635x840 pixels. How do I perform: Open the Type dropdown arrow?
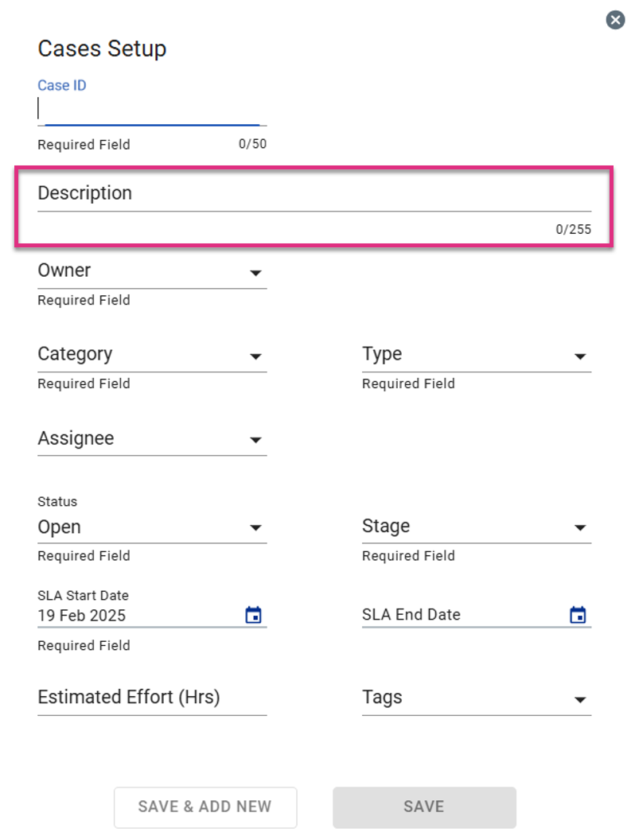[x=580, y=357]
